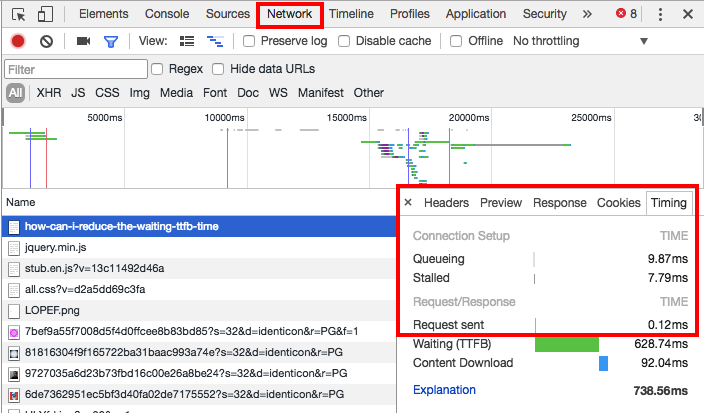
Task: Filter requests by Other
Action: tap(369, 93)
